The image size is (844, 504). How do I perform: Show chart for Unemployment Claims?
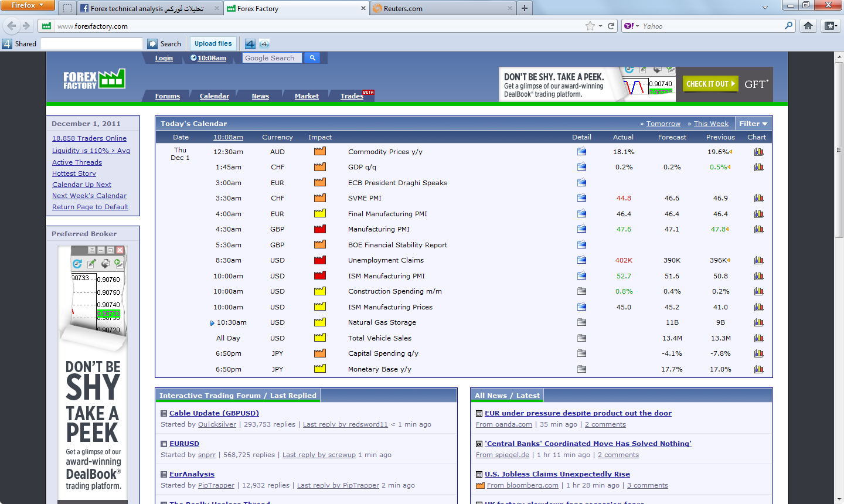click(758, 260)
